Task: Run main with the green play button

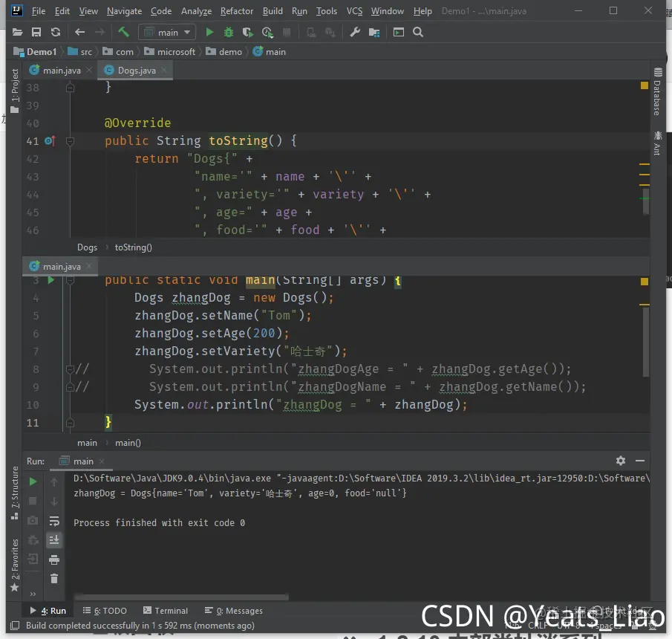Action: click(x=209, y=32)
